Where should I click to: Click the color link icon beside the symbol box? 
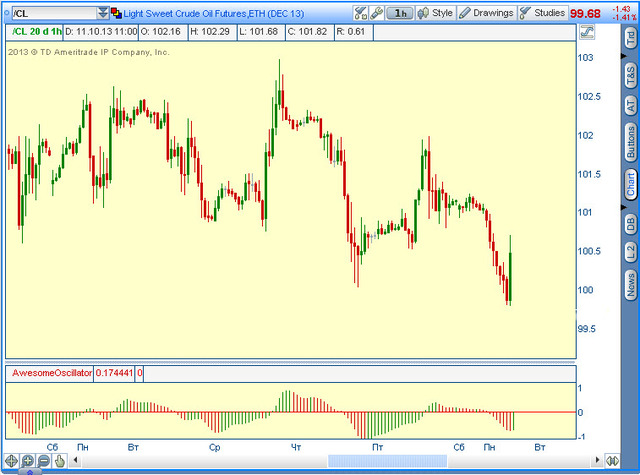click(116, 13)
